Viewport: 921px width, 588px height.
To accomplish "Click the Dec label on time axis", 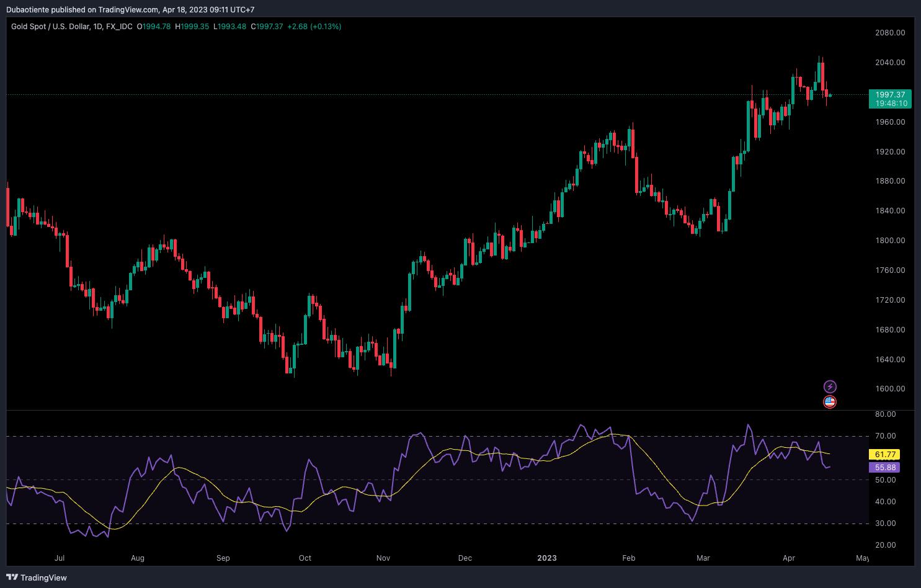I will [465, 558].
